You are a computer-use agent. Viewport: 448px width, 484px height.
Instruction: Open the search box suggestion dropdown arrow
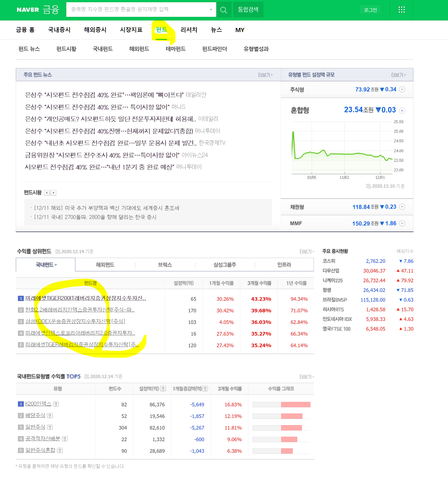click(x=211, y=10)
